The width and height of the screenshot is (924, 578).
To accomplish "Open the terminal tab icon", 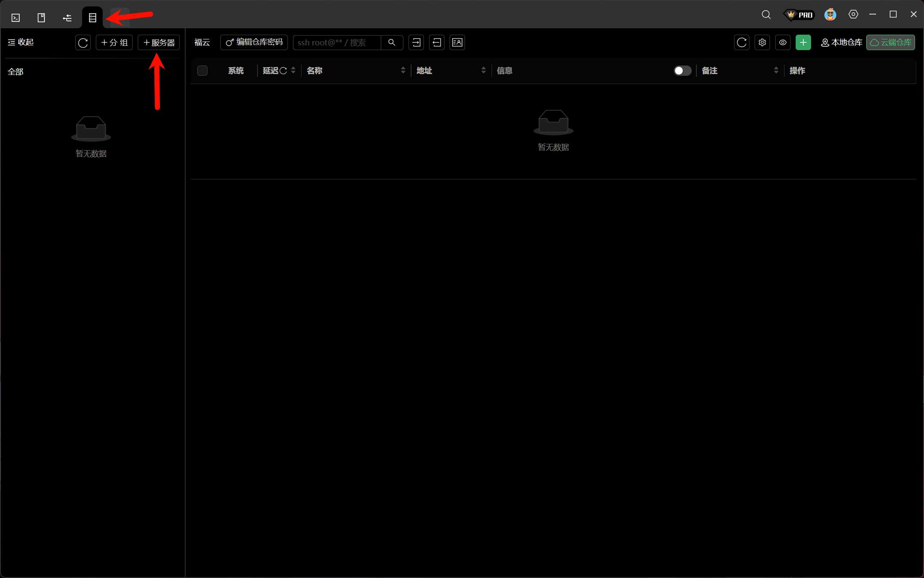I will tap(16, 18).
